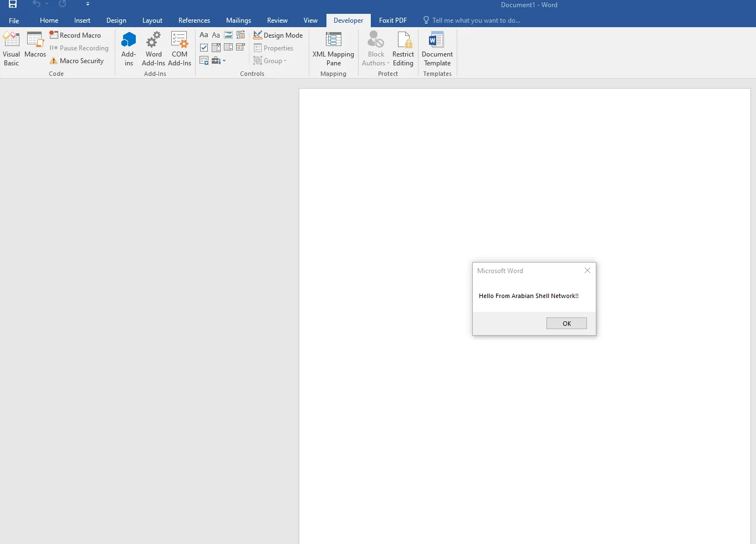Click the Save icon in title bar

click(13, 4)
